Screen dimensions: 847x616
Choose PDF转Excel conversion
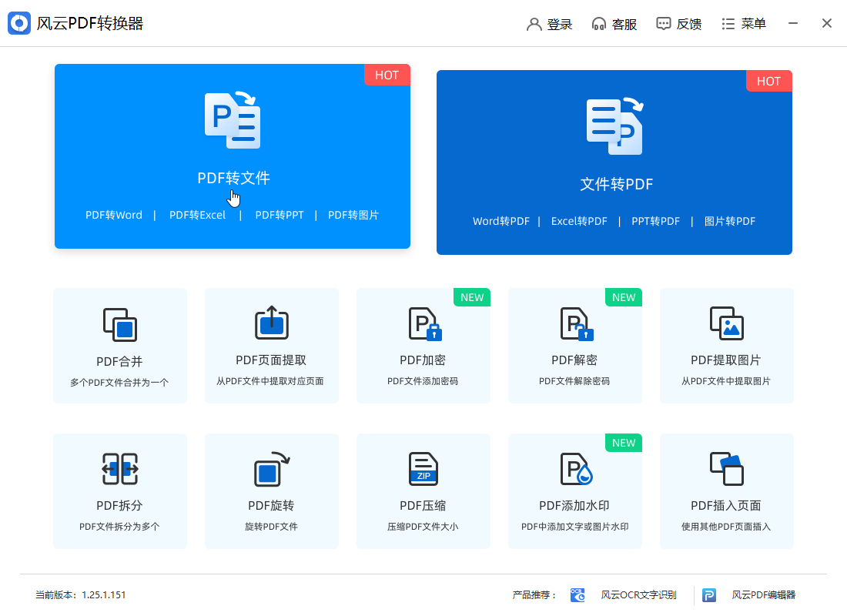point(198,215)
